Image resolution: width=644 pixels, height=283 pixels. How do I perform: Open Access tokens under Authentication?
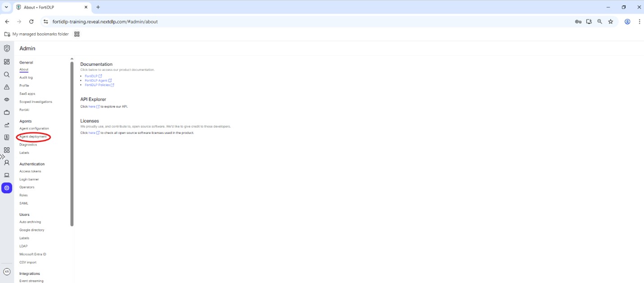(x=30, y=171)
